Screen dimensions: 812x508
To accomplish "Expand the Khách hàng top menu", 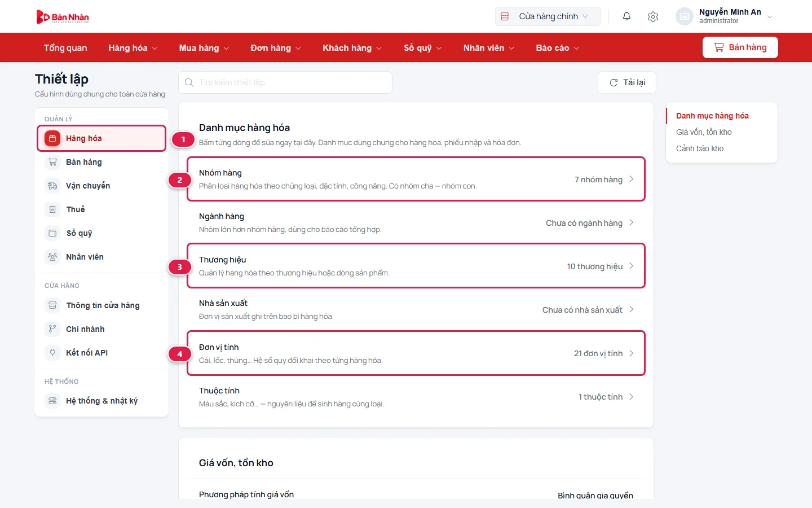I will tap(352, 48).
